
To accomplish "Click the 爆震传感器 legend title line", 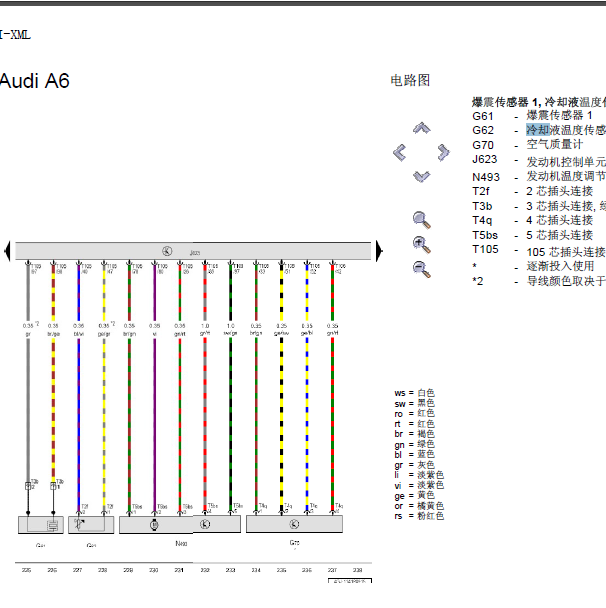I will 539,102.
